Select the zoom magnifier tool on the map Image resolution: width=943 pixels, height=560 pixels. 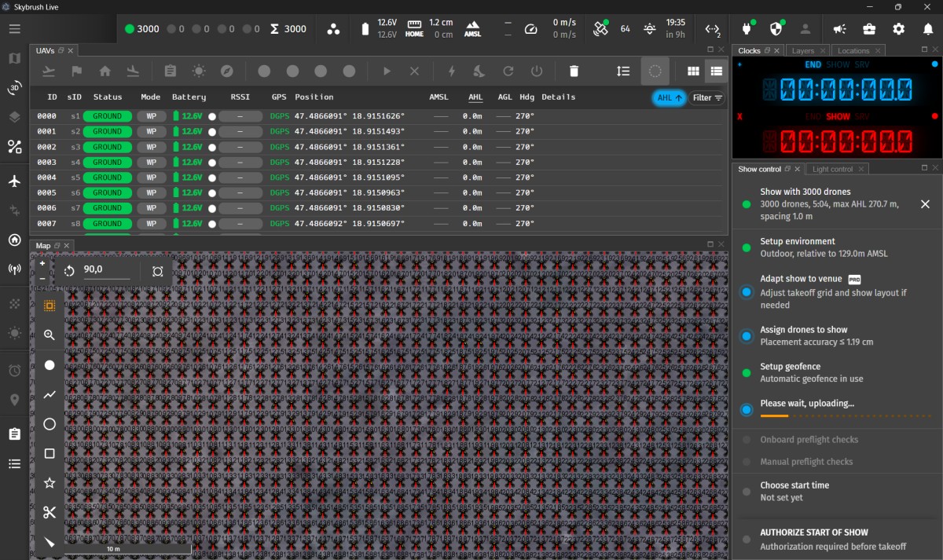49,335
